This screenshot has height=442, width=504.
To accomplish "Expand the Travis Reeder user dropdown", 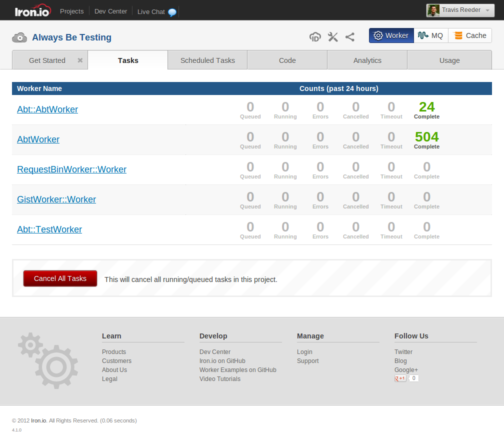I will click(x=487, y=10).
